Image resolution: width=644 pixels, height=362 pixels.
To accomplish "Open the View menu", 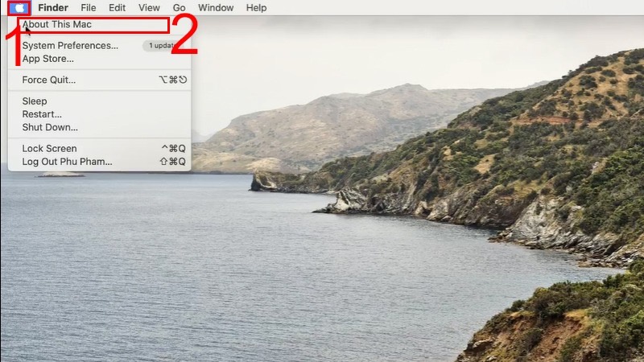I will 149,8.
